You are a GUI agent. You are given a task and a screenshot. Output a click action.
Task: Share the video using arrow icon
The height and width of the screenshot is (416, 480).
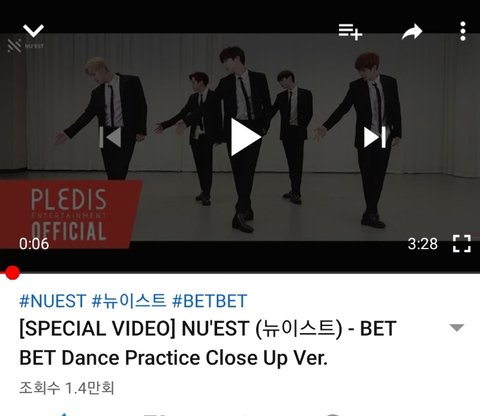pyautogui.click(x=412, y=32)
